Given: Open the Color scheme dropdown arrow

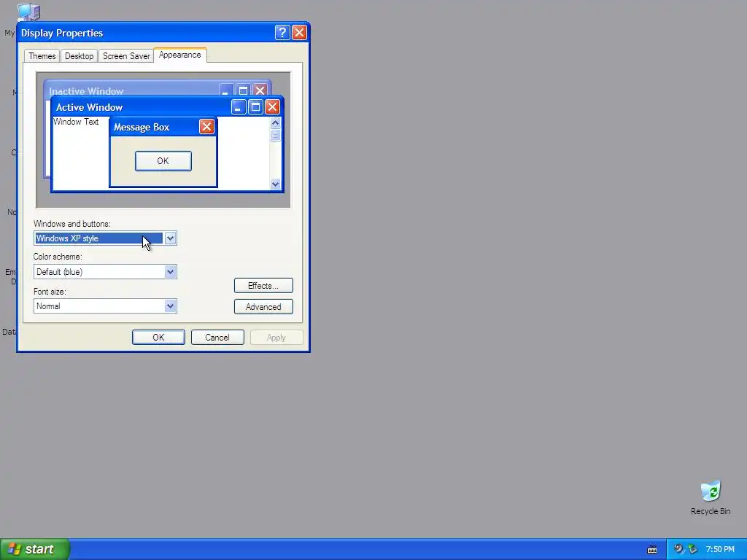Looking at the screenshot, I should point(170,272).
